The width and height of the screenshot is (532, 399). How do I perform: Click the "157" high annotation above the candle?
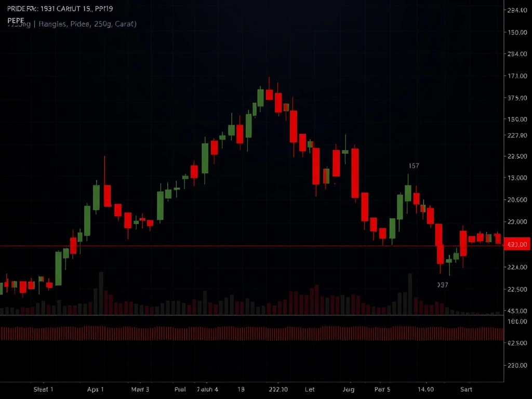(414, 166)
